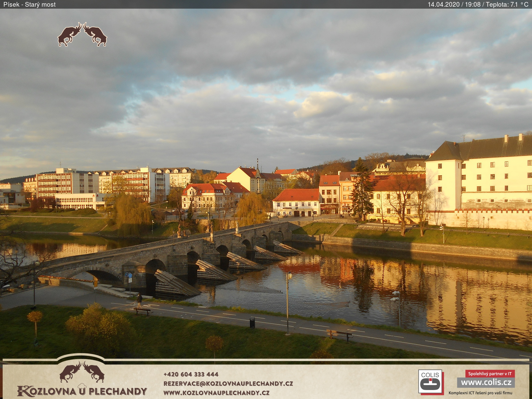
Task: Click the wooden bench near the pedestrian
Action: 143,311
